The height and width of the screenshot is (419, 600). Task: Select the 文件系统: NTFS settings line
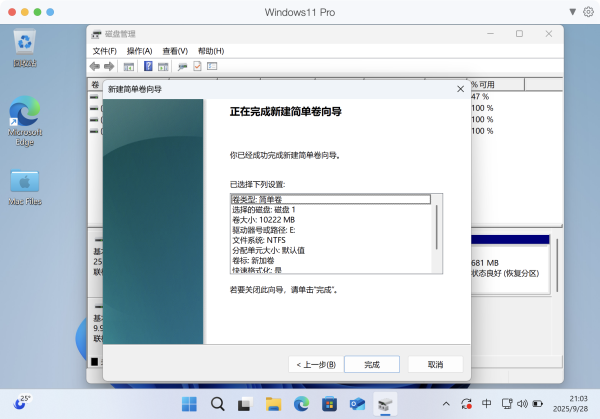click(x=261, y=239)
